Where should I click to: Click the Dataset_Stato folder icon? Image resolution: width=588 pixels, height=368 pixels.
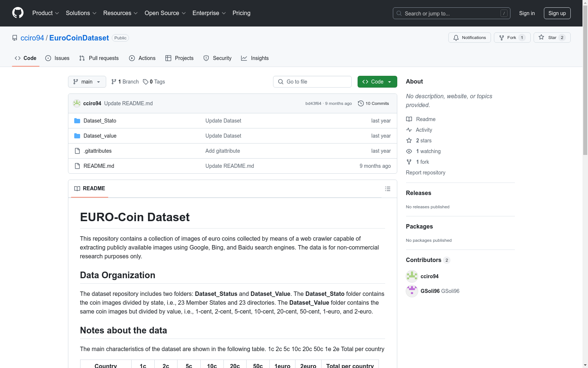[x=77, y=121]
